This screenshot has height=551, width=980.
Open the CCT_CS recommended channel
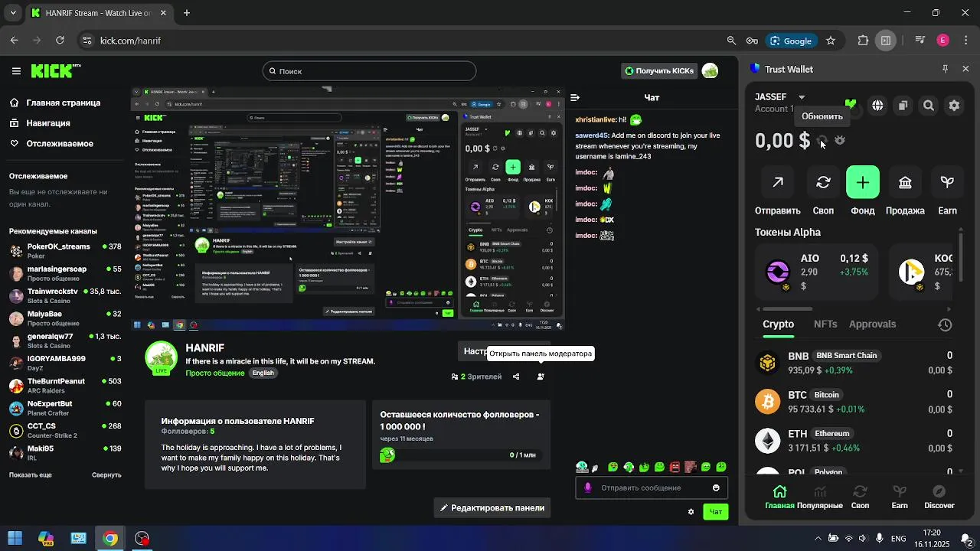click(65, 430)
